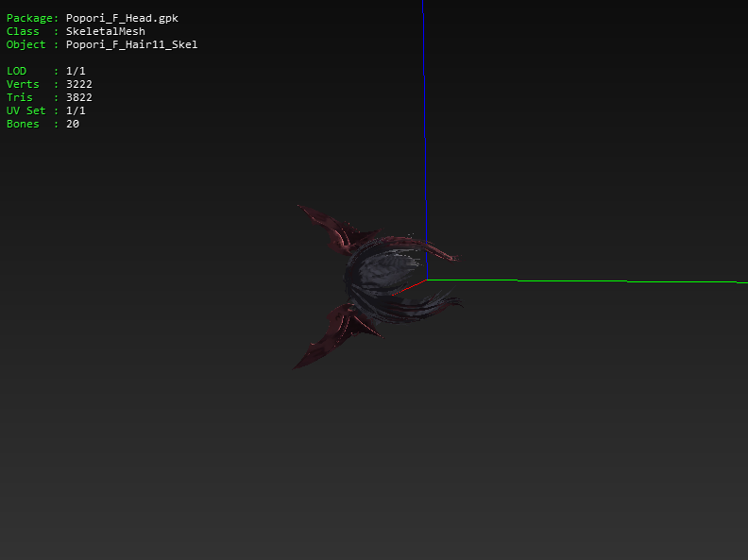This screenshot has width=748, height=560.
Task: Click the Verts count 3222
Action: point(78,84)
